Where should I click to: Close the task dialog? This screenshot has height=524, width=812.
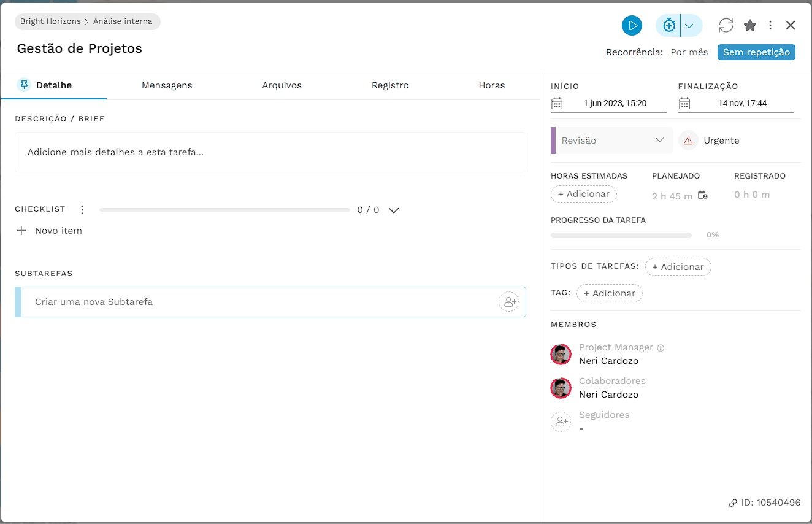[x=791, y=25]
